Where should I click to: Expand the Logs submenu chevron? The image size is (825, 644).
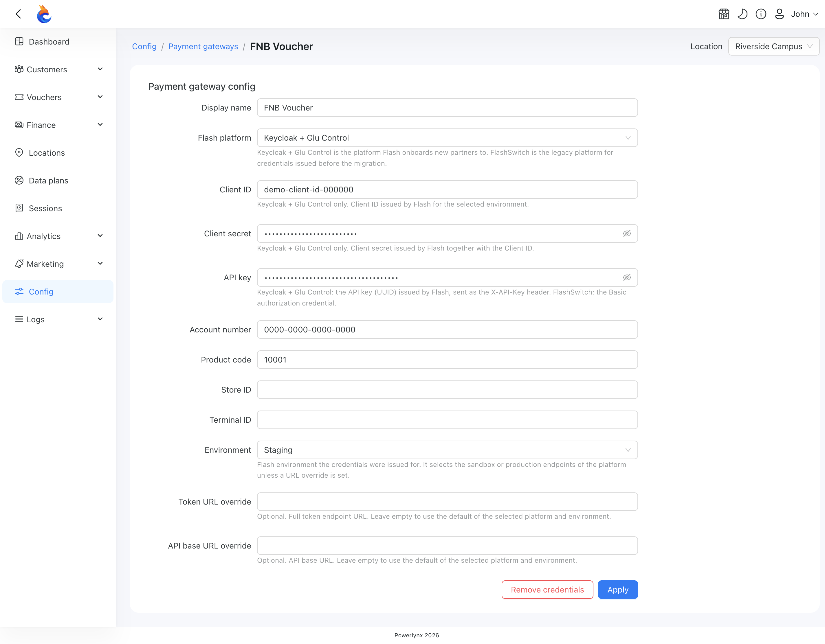tap(100, 319)
